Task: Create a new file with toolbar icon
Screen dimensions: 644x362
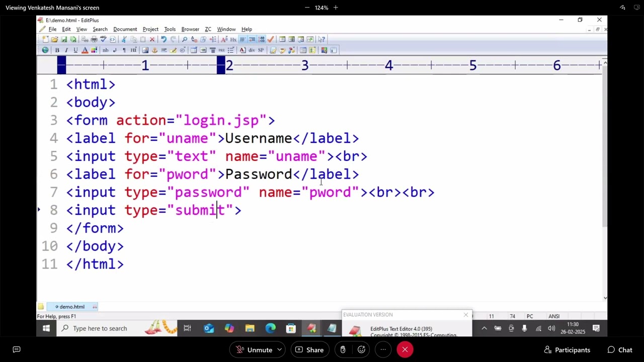Action: 45,39
